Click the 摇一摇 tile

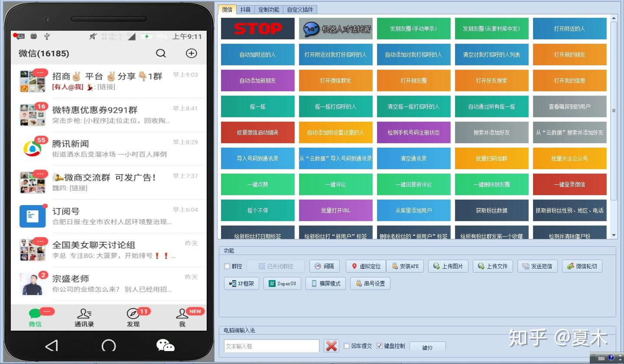pyautogui.click(x=258, y=106)
